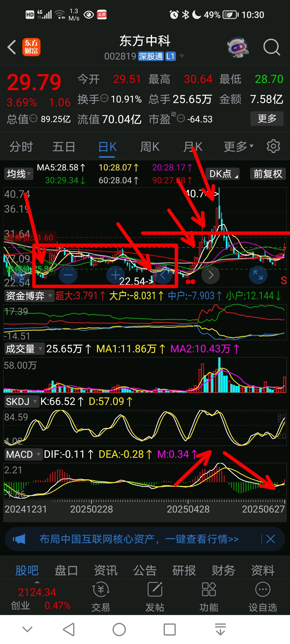Tap the pull-down menu nav icon
290x644 pixels.
pos(220,630)
